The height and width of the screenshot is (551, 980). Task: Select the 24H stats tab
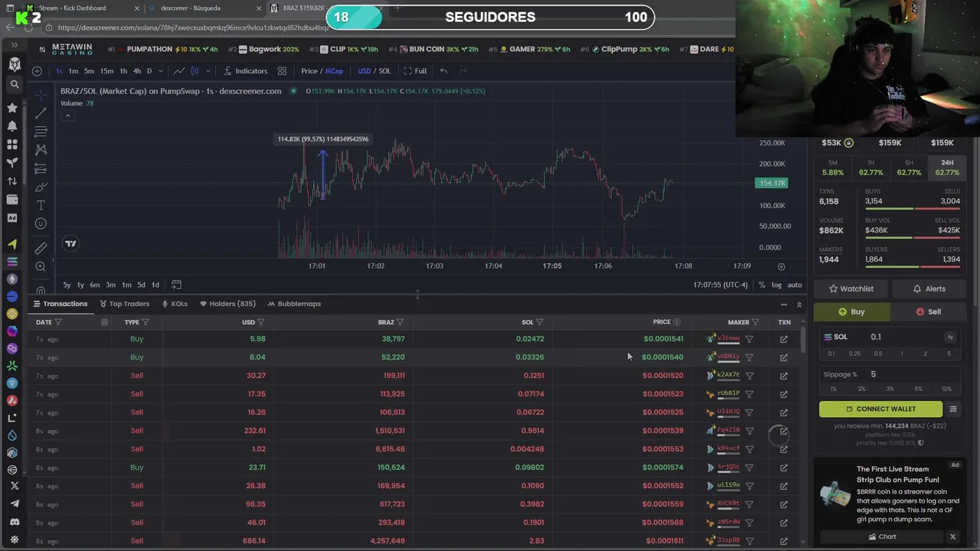tap(947, 168)
